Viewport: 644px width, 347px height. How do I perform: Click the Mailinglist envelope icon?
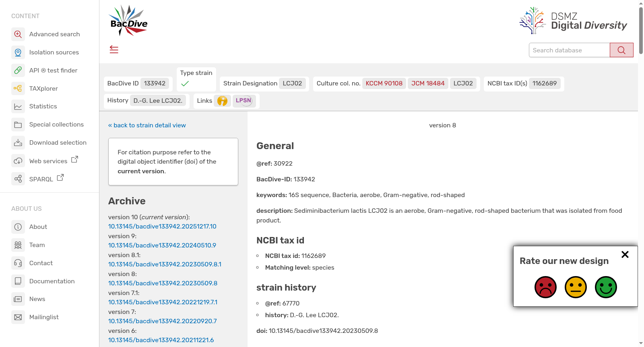18,317
